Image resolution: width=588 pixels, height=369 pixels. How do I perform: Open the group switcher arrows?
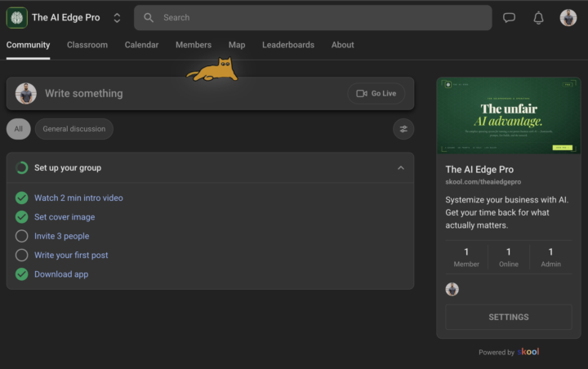coord(117,18)
